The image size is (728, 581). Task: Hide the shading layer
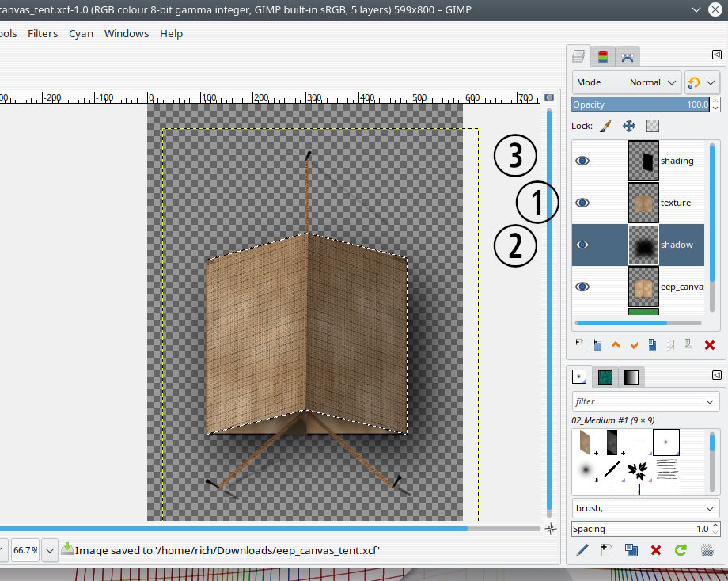click(582, 161)
